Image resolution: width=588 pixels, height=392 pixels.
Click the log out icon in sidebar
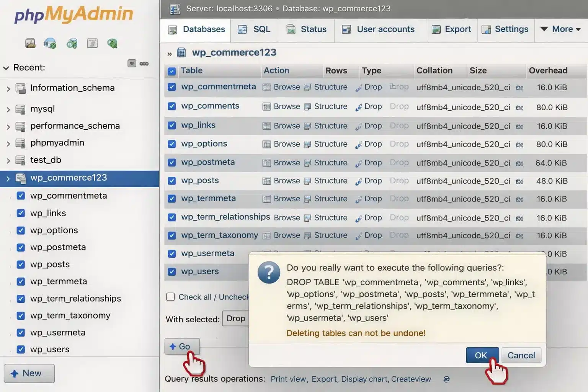click(50, 43)
